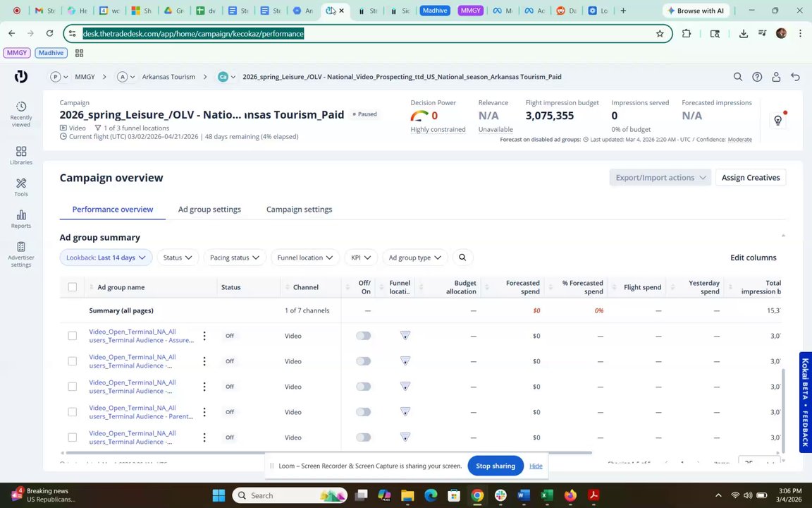Select the checkbox for the Parent ad group row
Viewport: 812px width, 508px height.
(73, 412)
